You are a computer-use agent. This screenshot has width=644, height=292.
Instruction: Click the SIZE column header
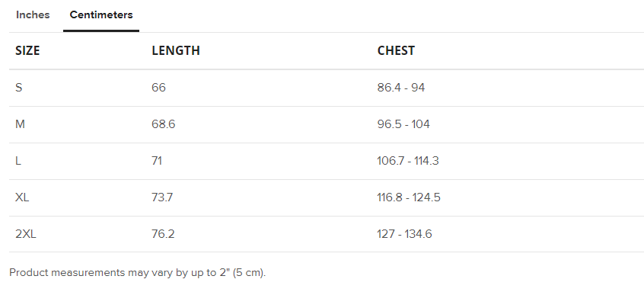click(x=27, y=50)
